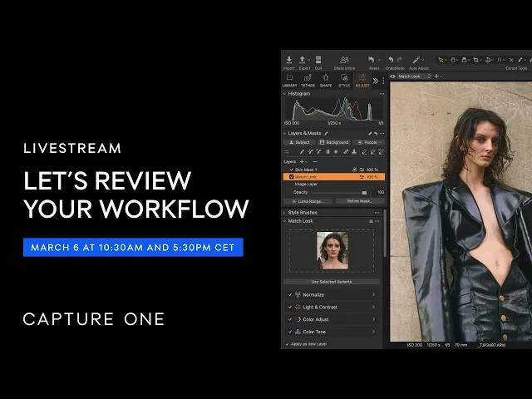This screenshot has height=399, width=532.
Task: Show more tool tabs with double chevron
Action: [x=375, y=81]
